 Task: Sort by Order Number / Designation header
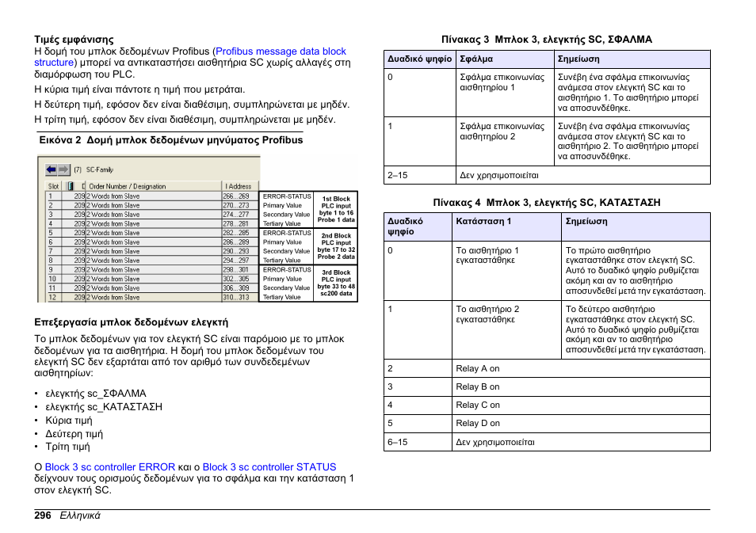click(x=127, y=186)
